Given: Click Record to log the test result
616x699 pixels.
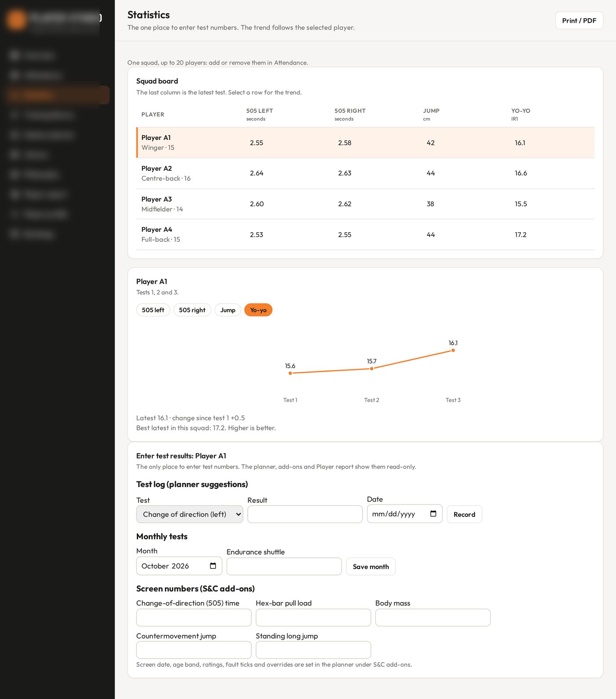Looking at the screenshot, I should click(464, 514).
